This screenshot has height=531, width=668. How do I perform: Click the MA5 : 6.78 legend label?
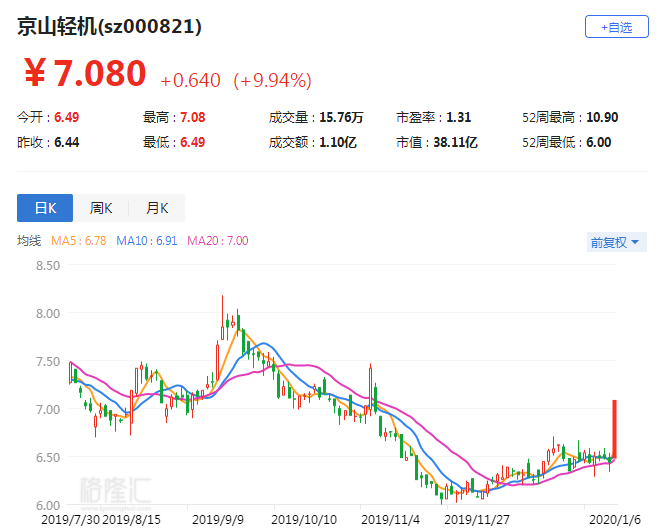pos(79,241)
